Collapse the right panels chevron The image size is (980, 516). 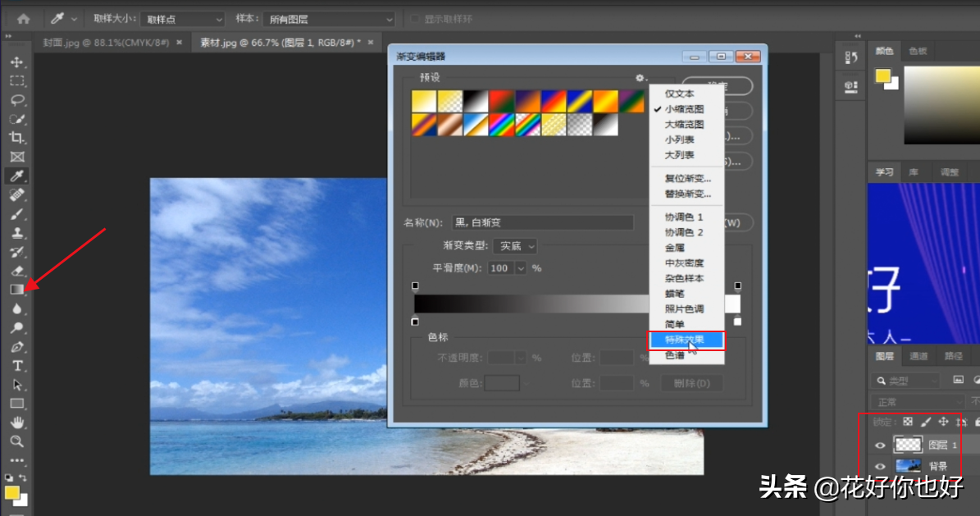click(x=858, y=36)
